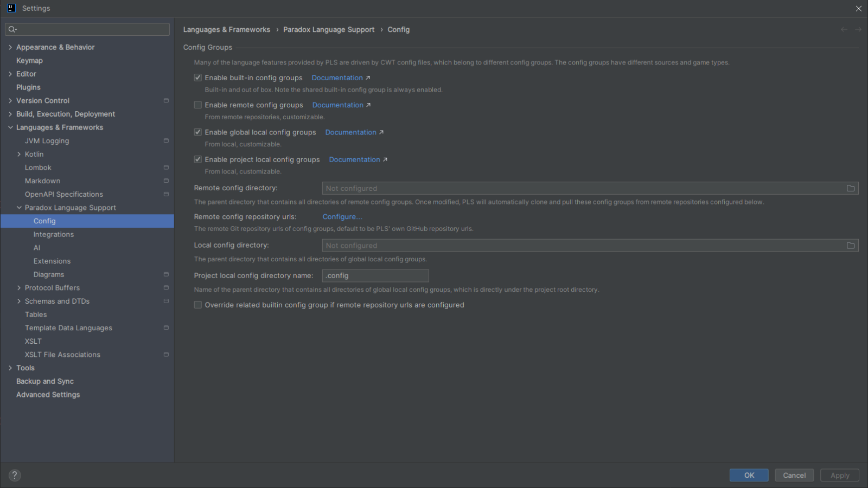
Task: Expand the Appearance & Behavior section
Action: [10, 47]
